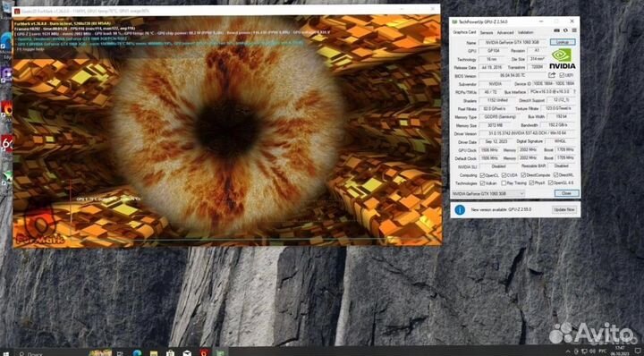The image size is (644, 356).
Task: Toggle the CUDA checkbox
Action: click(504, 175)
